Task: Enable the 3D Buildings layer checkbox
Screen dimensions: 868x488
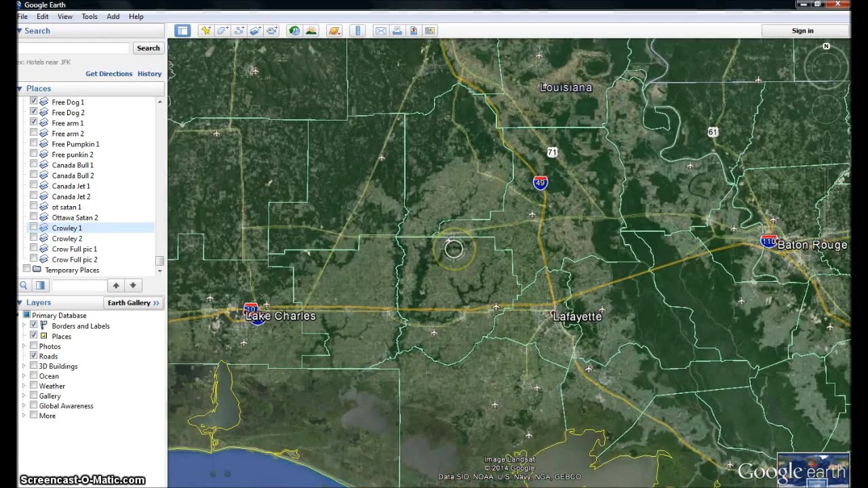Action: pos(34,365)
